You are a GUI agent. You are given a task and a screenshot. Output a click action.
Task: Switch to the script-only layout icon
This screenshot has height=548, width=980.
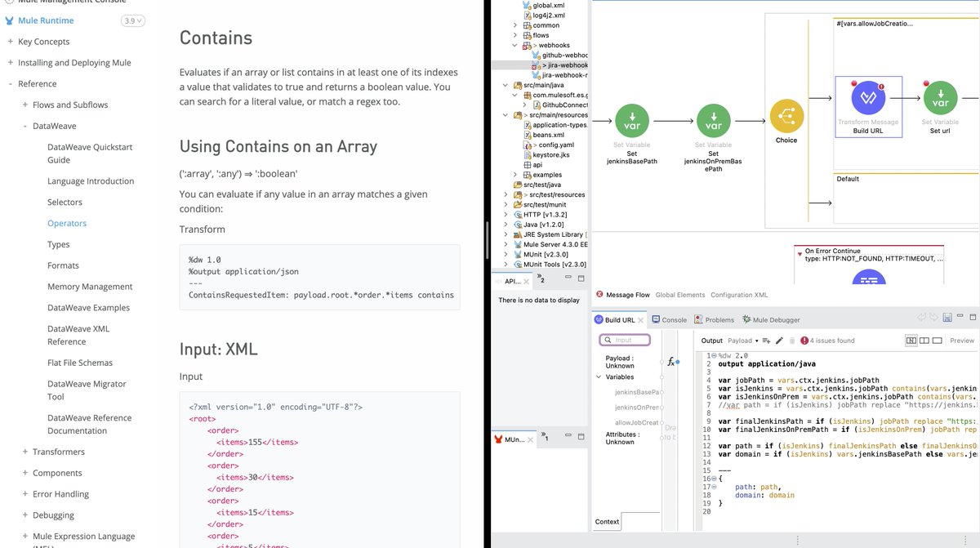[938, 341]
